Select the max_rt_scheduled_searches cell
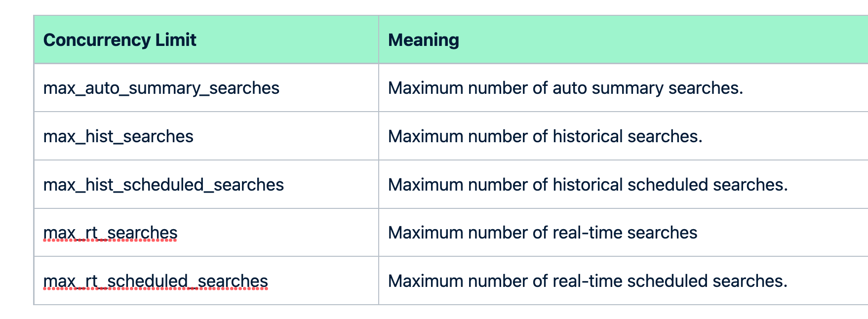This screenshot has width=868, height=319. pyautogui.click(x=156, y=281)
